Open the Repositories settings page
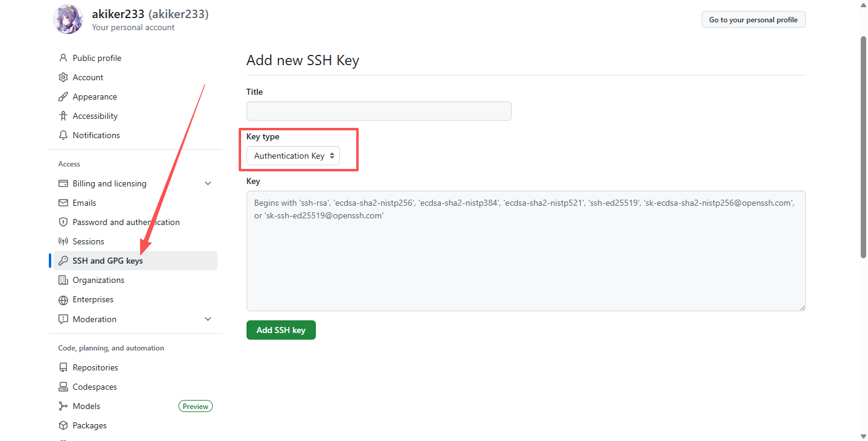868x441 pixels. coord(95,367)
